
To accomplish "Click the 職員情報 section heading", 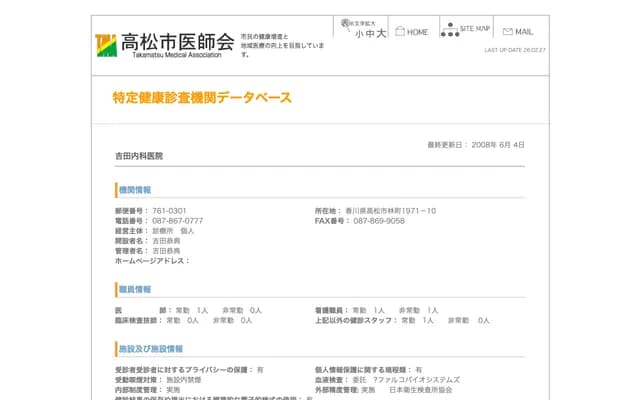I will point(135,290).
